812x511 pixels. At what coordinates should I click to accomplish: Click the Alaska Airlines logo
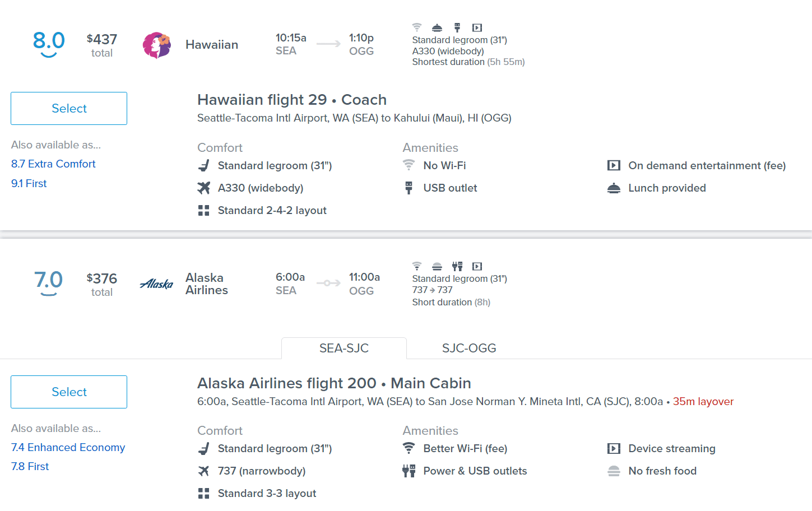pos(156,284)
